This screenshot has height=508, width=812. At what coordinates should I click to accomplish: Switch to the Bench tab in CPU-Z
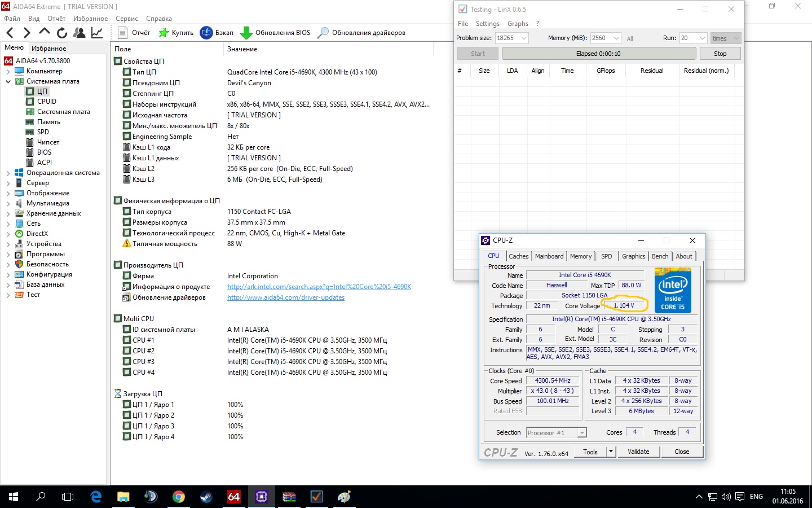click(660, 256)
